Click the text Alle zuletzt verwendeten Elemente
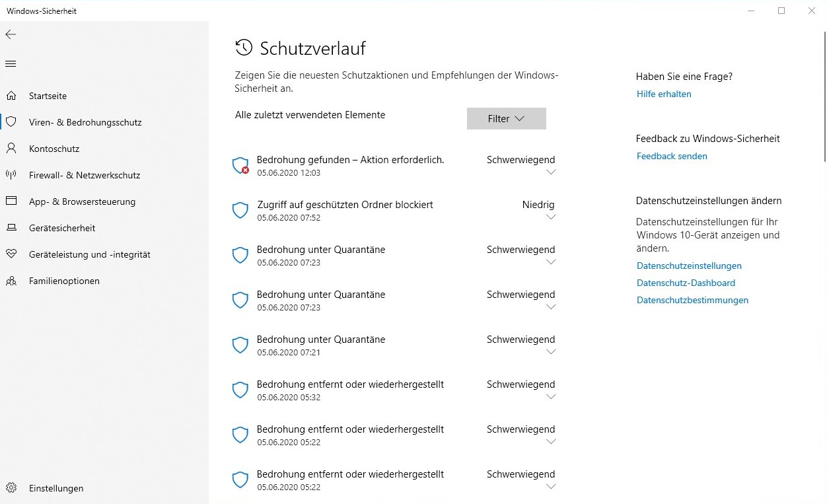The width and height of the screenshot is (827, 504). click(310, 115)
